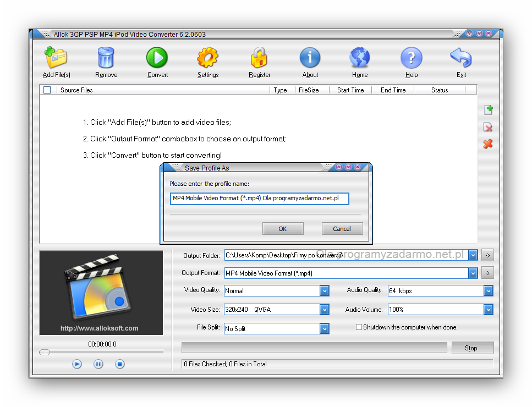Screen dimensions: 532x407
Task: Click the '0 Files Checked; 0 Files in Total' status text
Action: click(x=225, y=364)
